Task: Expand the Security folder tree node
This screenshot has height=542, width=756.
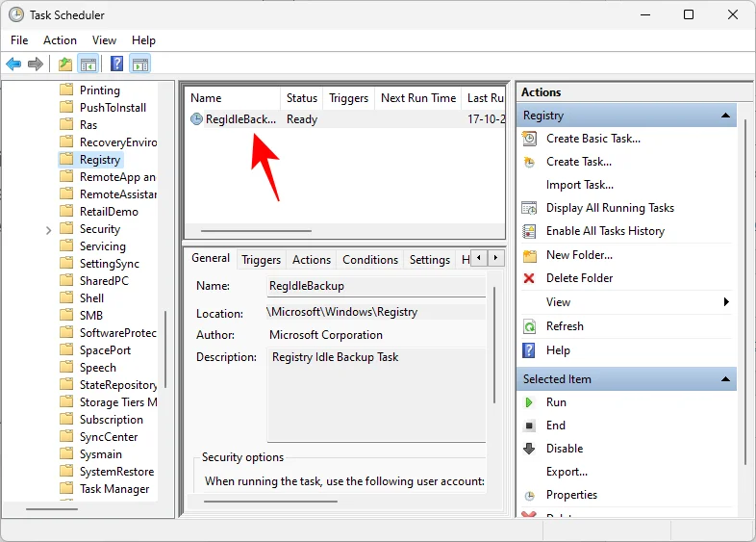Action: coord(48,229)
